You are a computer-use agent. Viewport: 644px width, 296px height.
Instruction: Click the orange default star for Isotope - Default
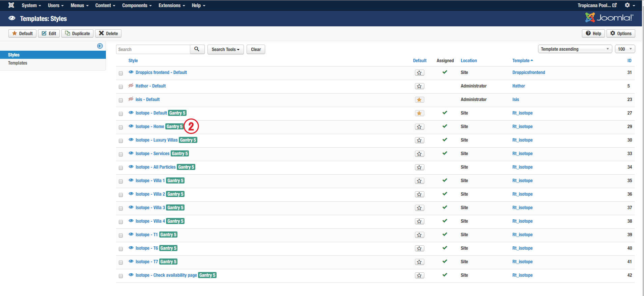(419, 113)
